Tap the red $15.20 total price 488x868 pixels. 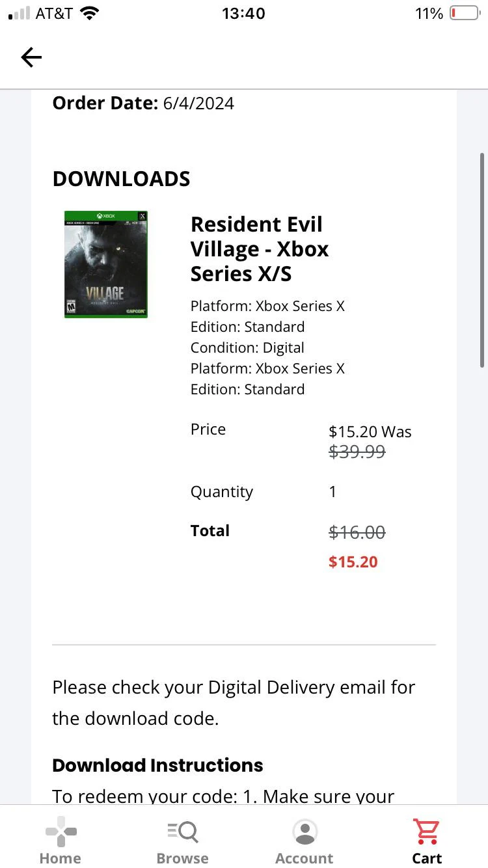tap(353, 562)
